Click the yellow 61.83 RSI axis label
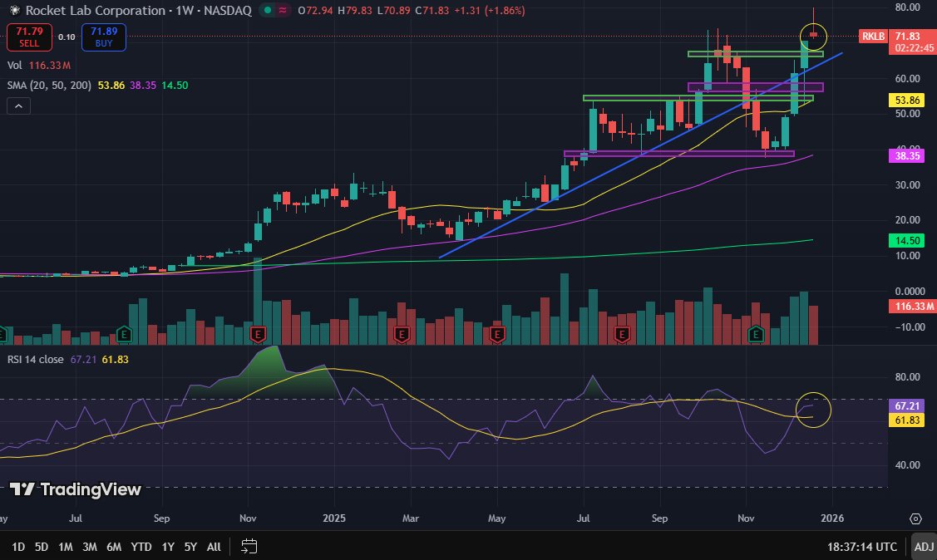 [906, 420]
